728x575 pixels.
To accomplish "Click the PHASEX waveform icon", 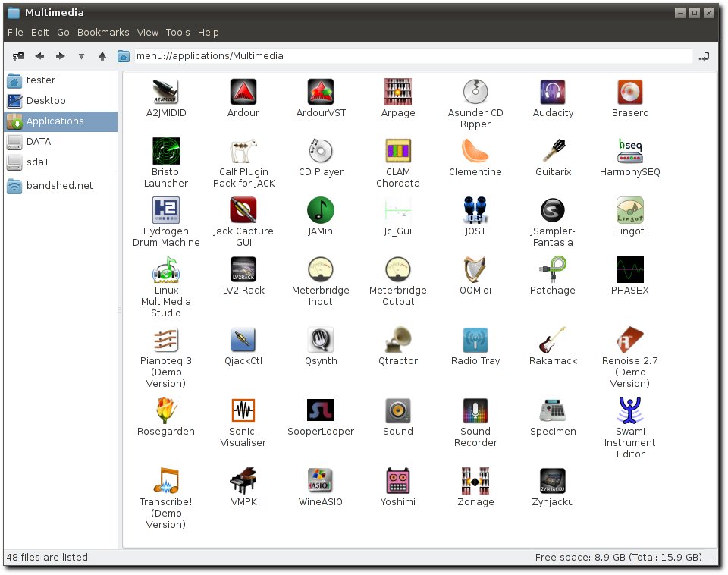I will 630,269.
